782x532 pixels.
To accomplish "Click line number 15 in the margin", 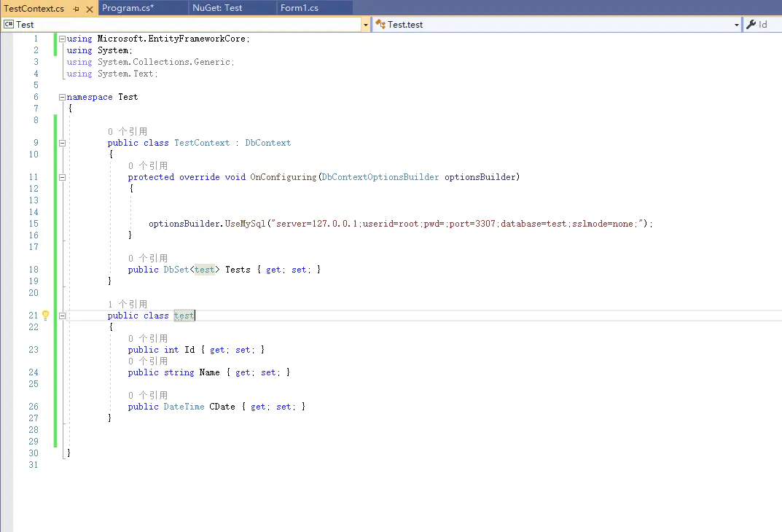I will coord(34,224).
